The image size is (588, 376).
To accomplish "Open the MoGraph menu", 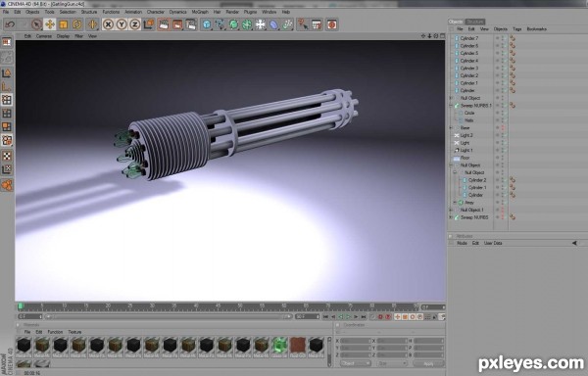I will 200,12.
